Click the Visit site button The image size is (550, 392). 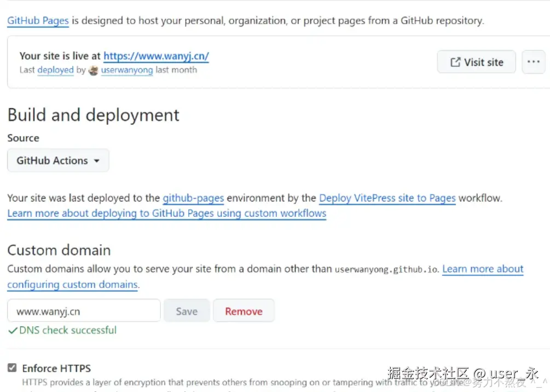tap(476, 62)
